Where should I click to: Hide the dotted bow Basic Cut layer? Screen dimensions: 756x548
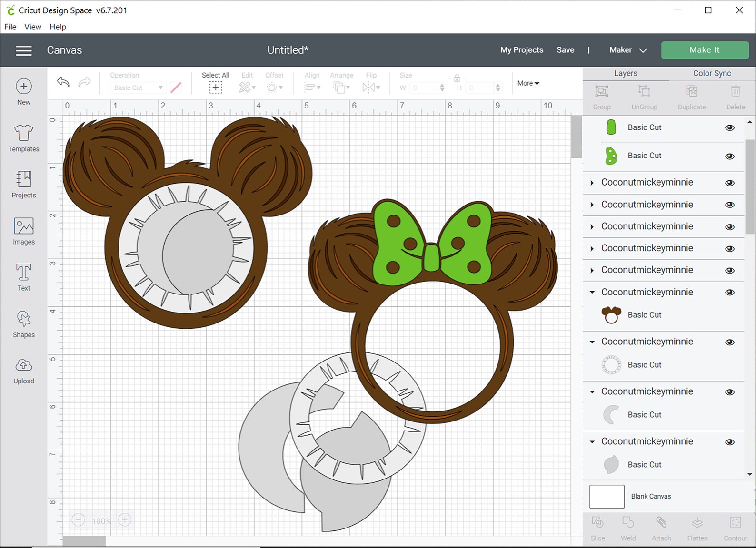(729, 157)
